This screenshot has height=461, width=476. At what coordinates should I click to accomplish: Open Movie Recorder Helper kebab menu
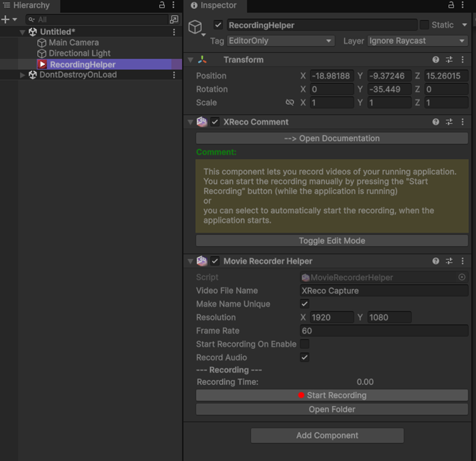[462, 261]
